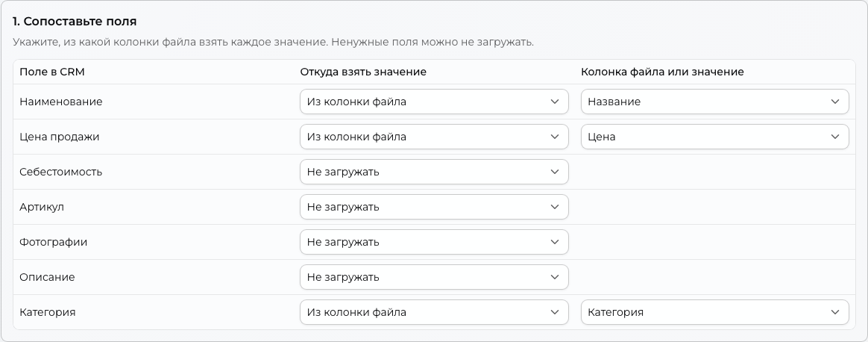Click the Описание field label
Viewport: 868px width, 342px height.
click(x=47, y=277)
